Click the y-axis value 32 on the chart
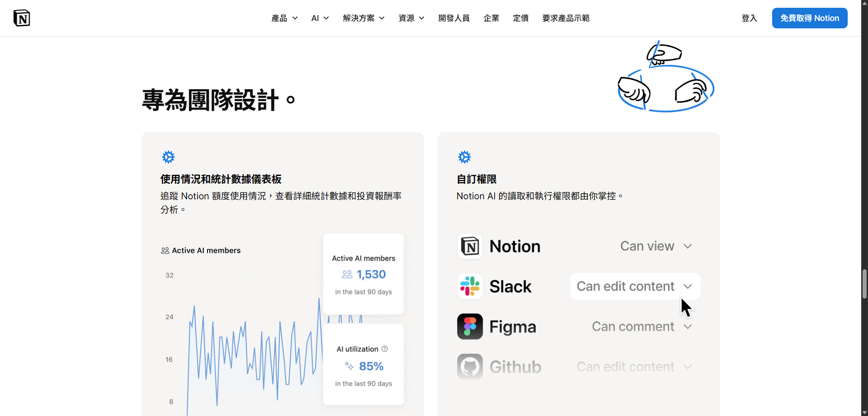The height and width of the screenshot is (416, 868). click(169, 275)
